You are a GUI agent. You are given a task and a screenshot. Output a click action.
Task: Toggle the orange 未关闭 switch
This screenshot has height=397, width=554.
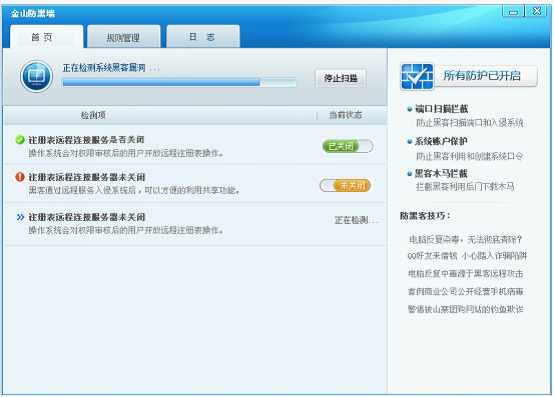[x=345, y=185]
